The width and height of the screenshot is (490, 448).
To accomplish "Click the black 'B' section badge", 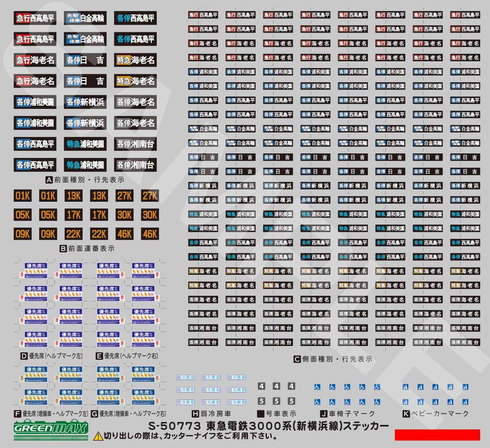I will coord(63,248).
